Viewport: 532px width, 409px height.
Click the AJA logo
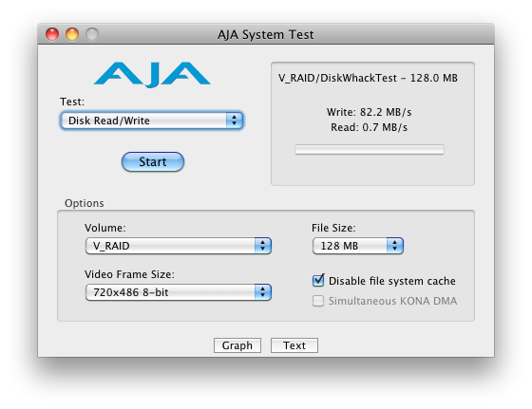click(152, 75)
